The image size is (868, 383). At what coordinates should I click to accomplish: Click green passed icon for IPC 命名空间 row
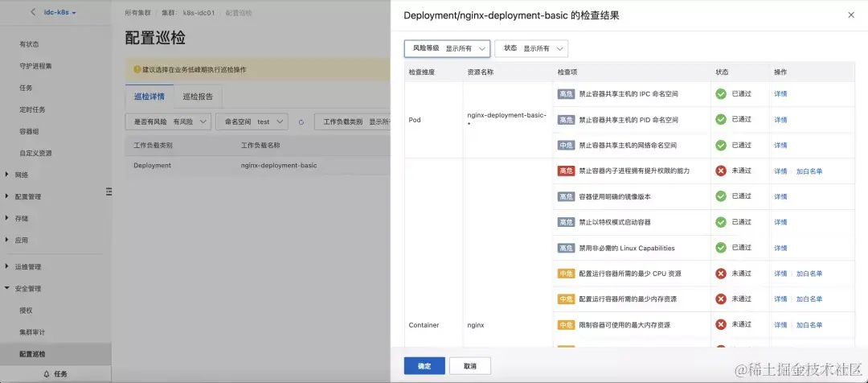(x=721, y=93)
